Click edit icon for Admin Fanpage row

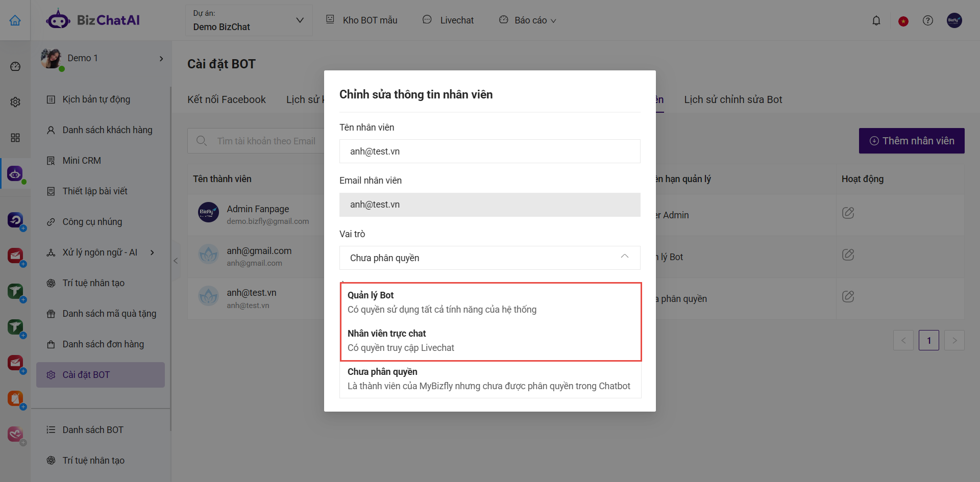pyautogui.click(x=848, y=213)
